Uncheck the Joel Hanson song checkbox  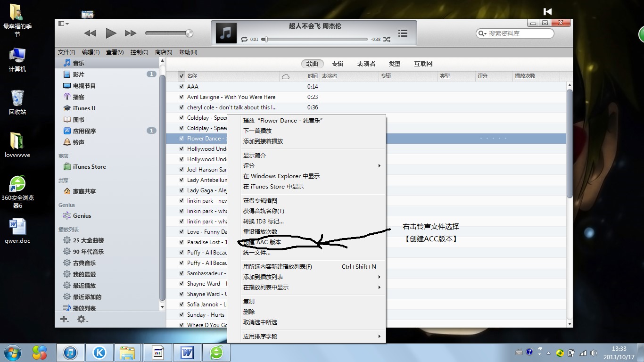(182, 170)
